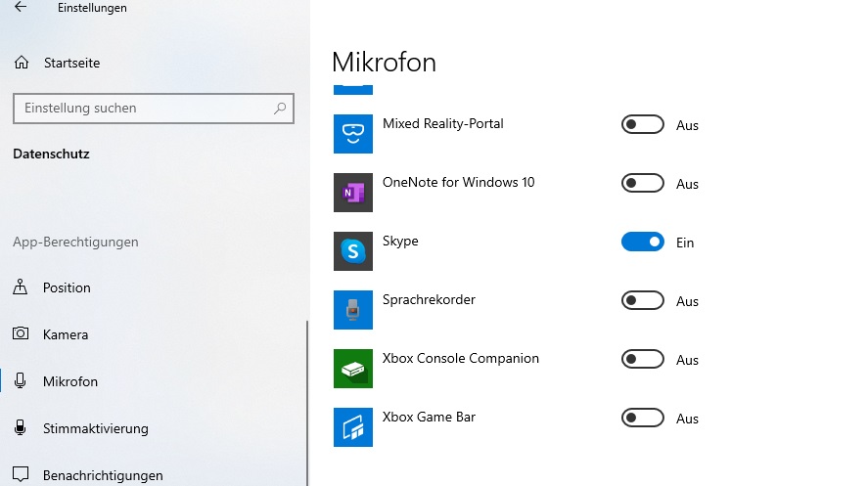Turn on OneNote microphone toggle
Screen dimensions: 868x486
coord(643,183)
